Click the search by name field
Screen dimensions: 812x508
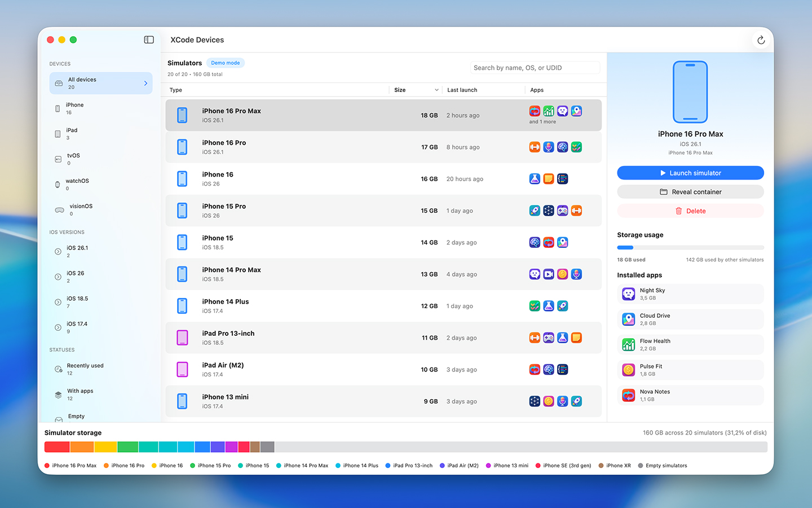535,67
